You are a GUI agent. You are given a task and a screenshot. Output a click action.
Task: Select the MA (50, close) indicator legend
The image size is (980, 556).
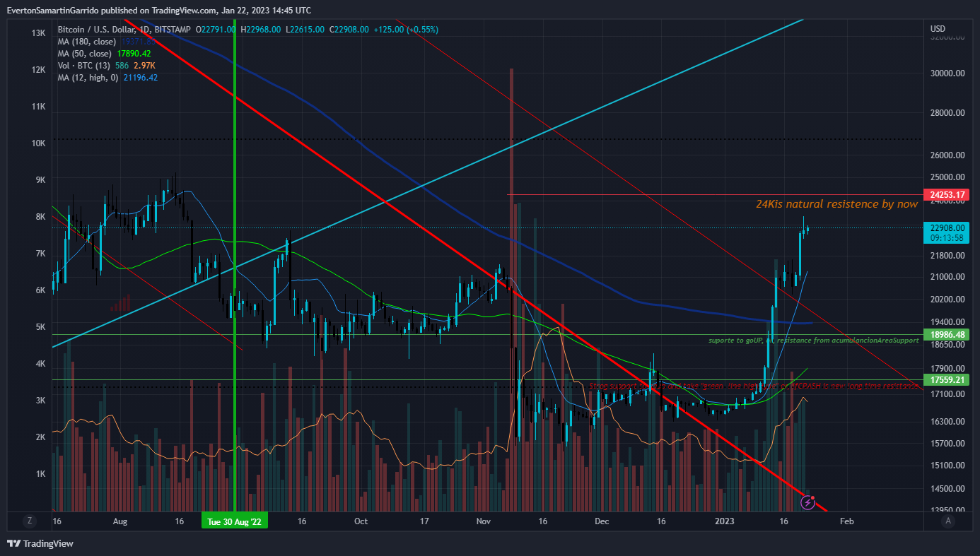[84, 54]
